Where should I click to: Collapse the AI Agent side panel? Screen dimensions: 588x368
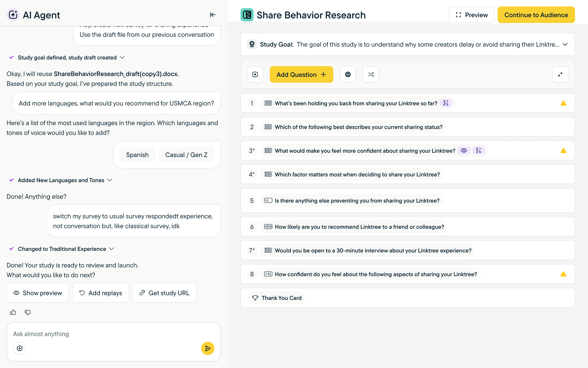(x=213, y=15)
